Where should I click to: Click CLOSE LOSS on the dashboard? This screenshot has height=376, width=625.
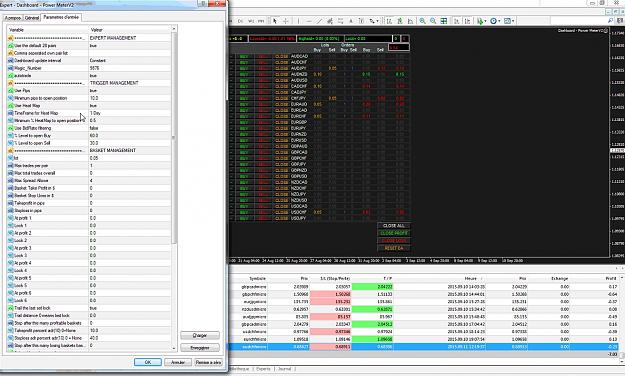click(x=393, y=241)
